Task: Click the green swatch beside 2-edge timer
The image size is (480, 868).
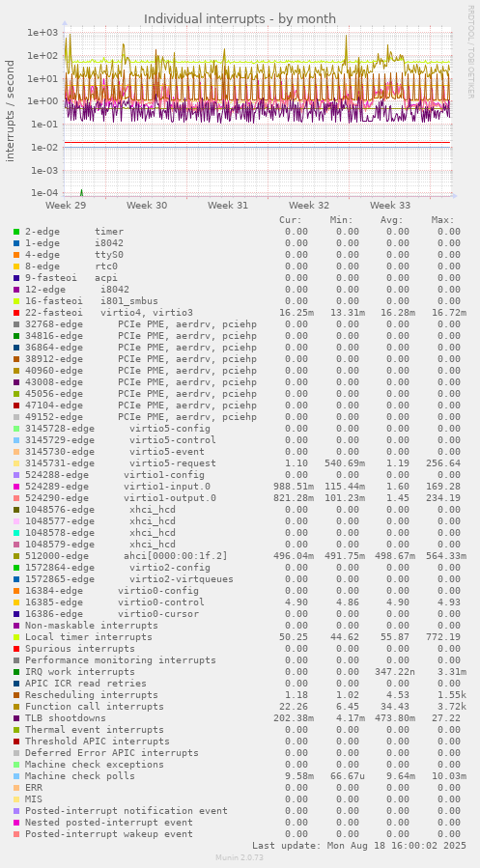Action: pyautogui.click(x=16, y=232)
